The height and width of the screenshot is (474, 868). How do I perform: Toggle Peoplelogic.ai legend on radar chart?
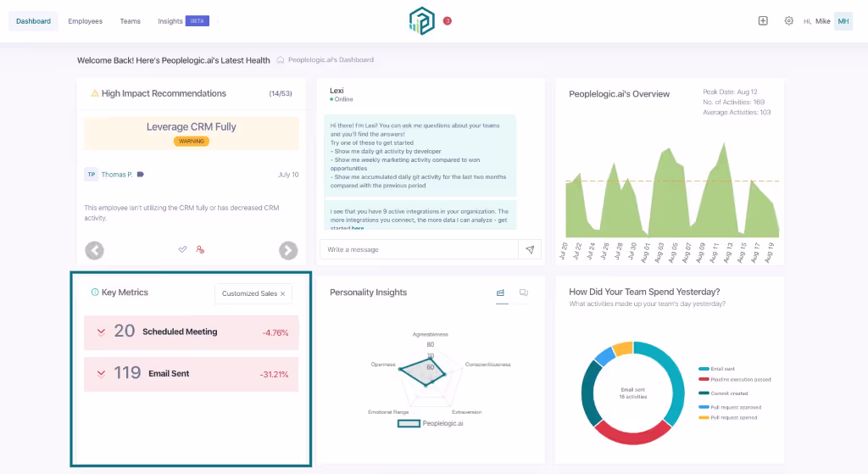(x=430, y=424)
